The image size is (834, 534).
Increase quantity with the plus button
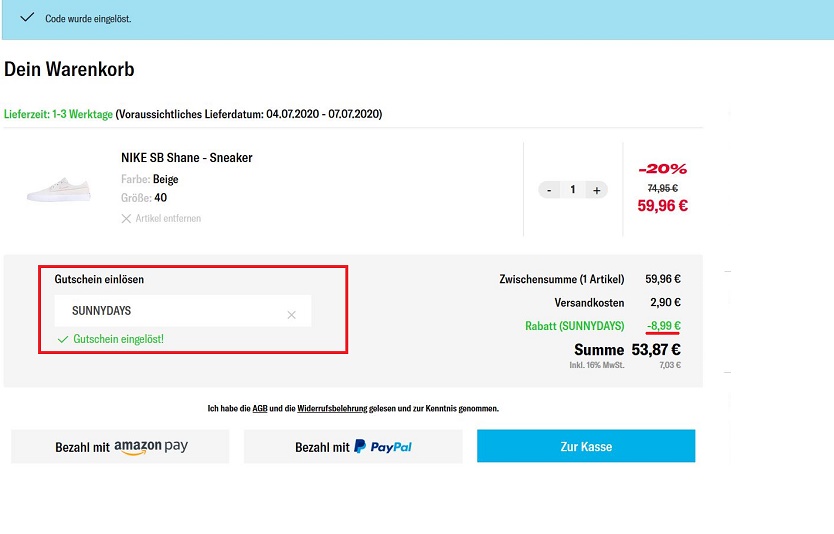(x=597, y=190)
